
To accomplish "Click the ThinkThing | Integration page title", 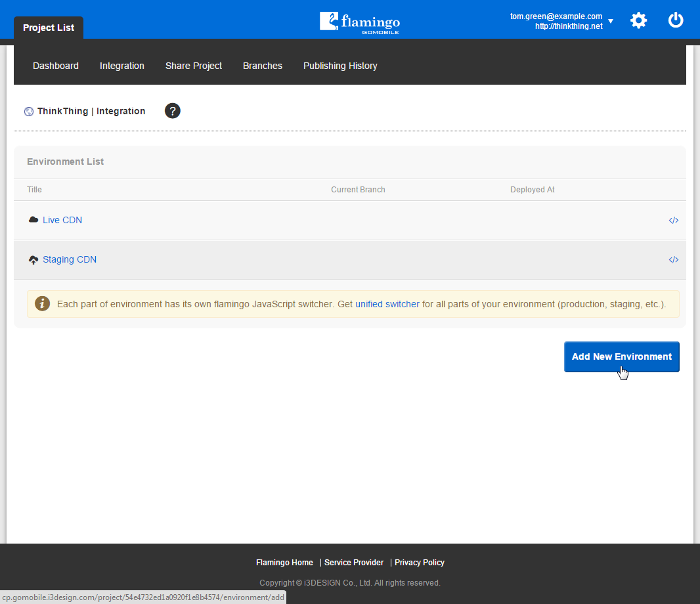I will (x=91, y=111).
